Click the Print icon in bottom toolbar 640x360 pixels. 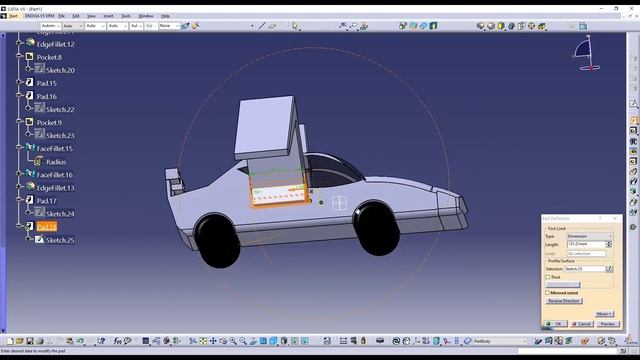coord(40,341)
